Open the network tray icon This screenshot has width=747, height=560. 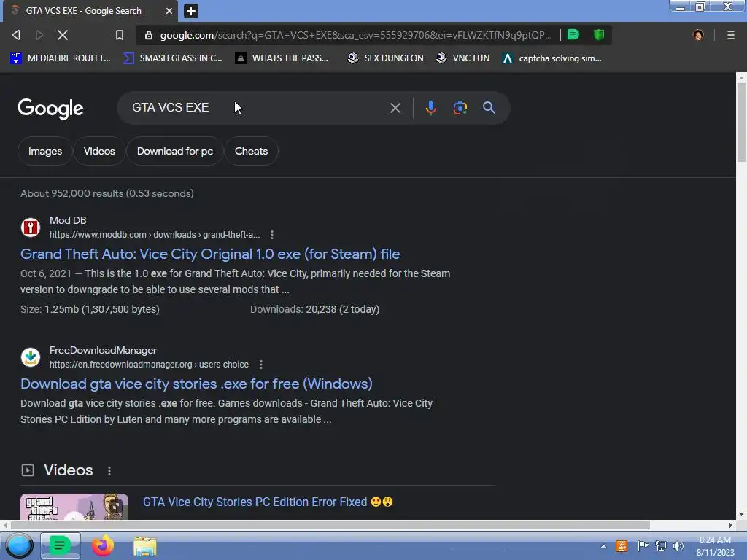pos(660,546)
